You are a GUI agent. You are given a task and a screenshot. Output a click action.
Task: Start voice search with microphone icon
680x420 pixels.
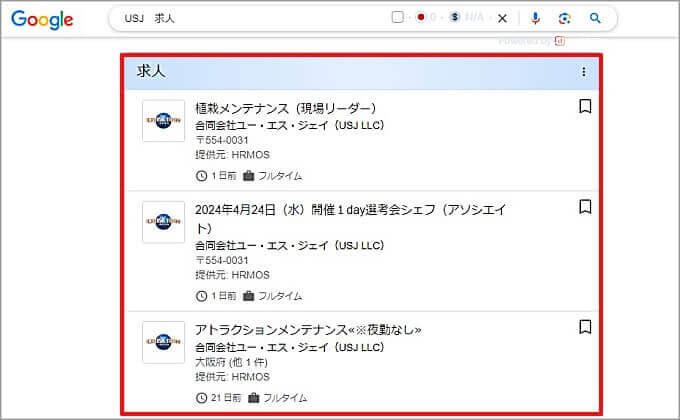[x=536, y=18]
